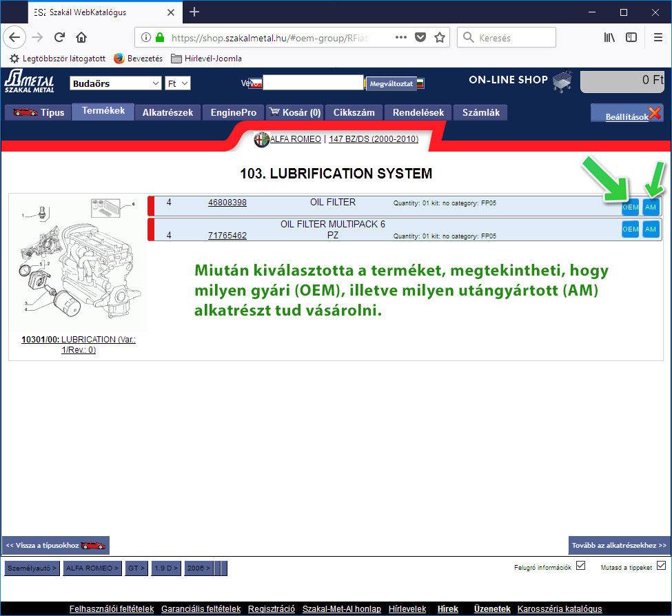672x616 pixels.
Task: Show OEM parts for Oil Filter 46808398
Action: [631, 207]
